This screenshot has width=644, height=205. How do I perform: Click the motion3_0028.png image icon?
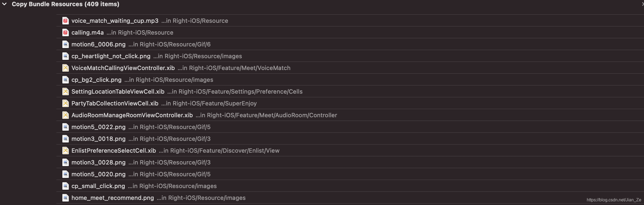click(x=66, y=162)
